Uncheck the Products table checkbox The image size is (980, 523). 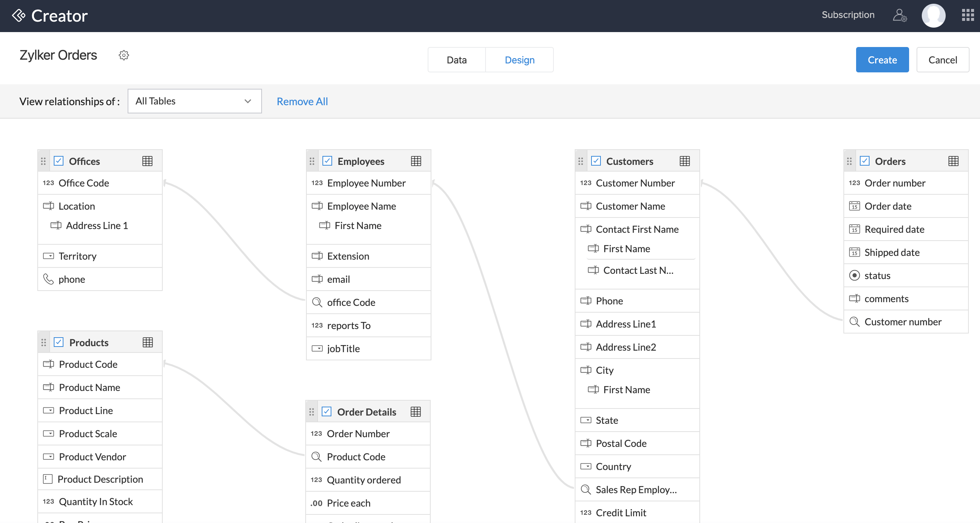(59, 342)
